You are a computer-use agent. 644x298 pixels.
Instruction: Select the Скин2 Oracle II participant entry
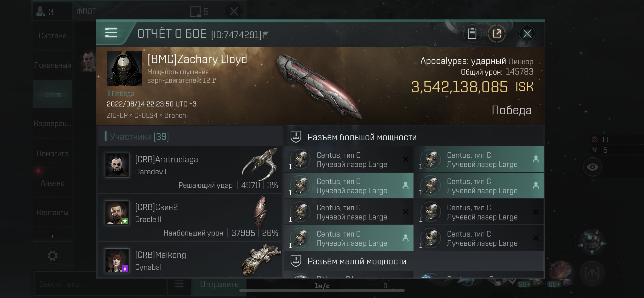point(190,217)
